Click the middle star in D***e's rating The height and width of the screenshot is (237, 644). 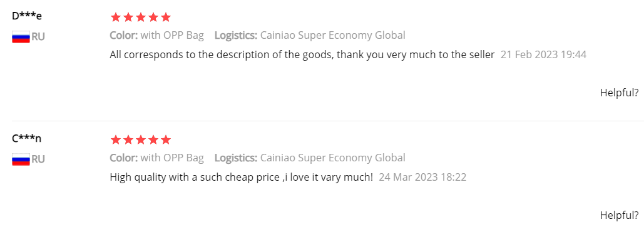coord(140,18)
